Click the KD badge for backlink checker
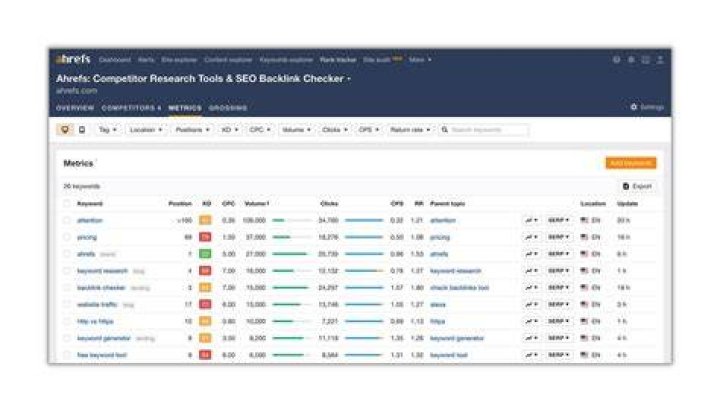This screenshot has width=720, height=404. pyautogui.click(x=205, y=287)
